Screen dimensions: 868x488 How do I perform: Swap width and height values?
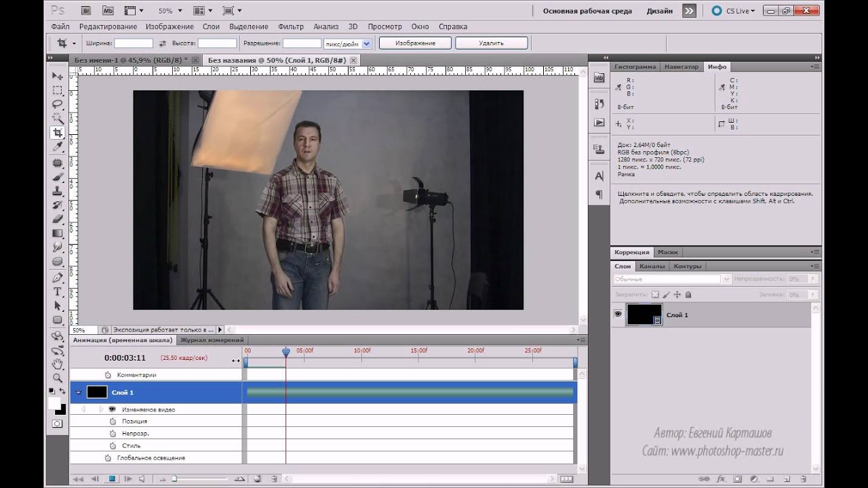point(162,43)
